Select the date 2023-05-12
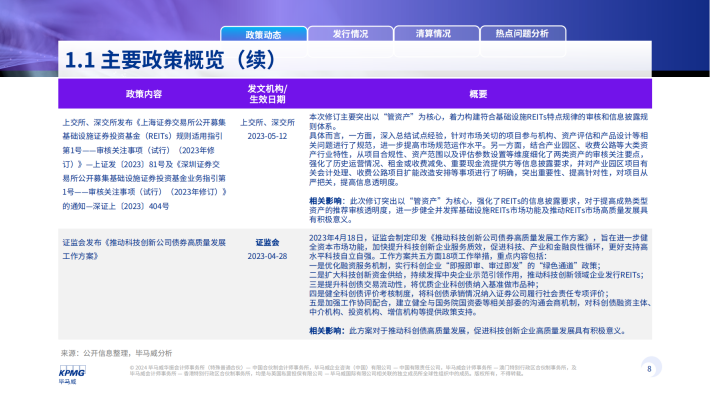Screen dimensions: 710x399 click(267, 136)
